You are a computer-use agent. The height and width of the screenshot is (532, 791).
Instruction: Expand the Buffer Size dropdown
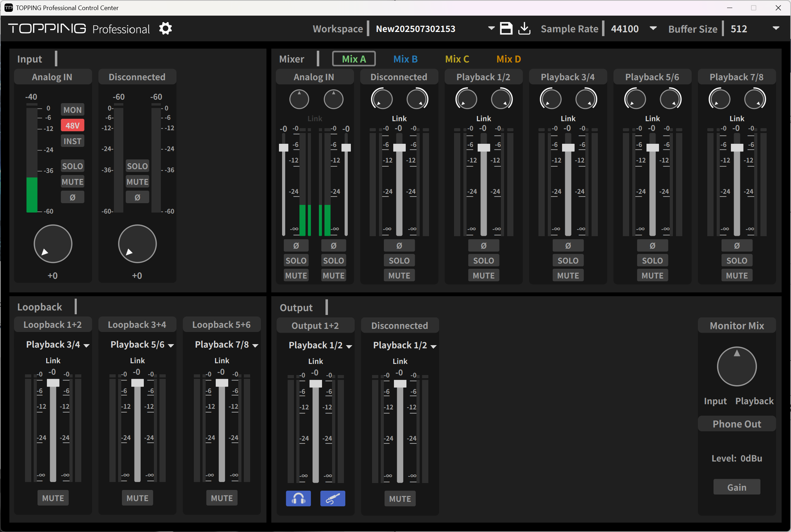click(776, 28)
